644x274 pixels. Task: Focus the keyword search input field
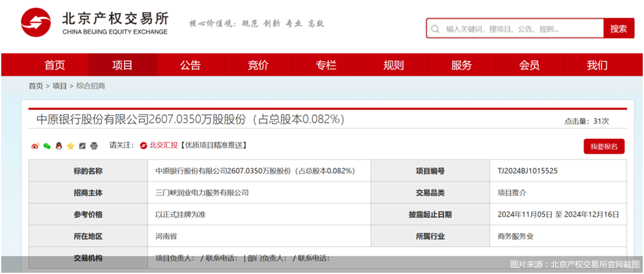(x=515, y=29)
